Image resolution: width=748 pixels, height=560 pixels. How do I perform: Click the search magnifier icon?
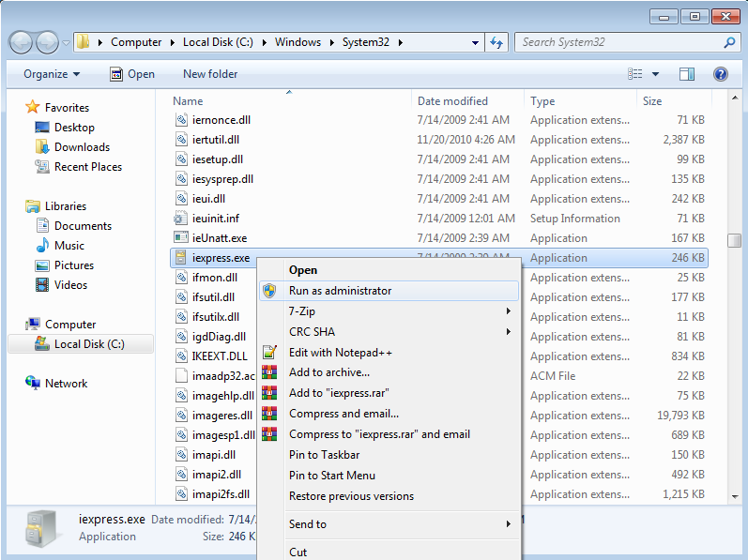tap(729, 42)
